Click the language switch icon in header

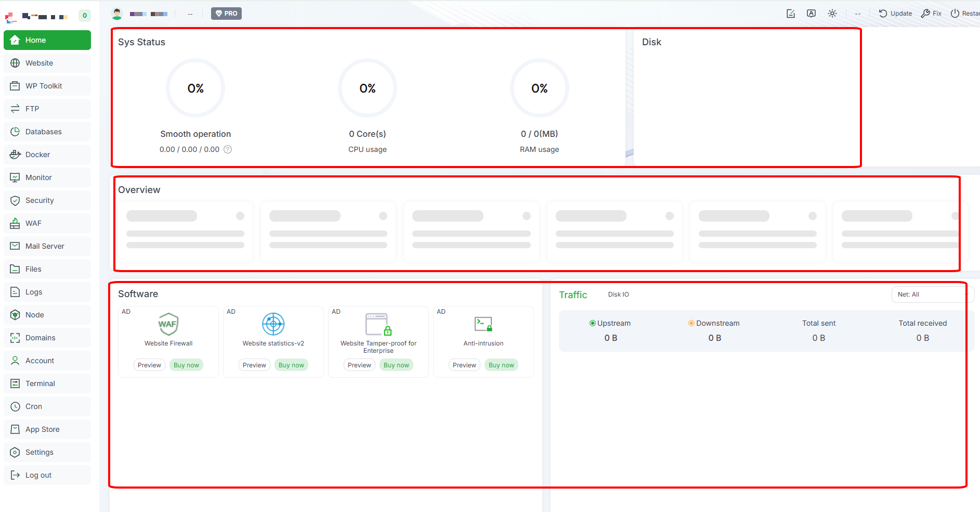(811, 14)
